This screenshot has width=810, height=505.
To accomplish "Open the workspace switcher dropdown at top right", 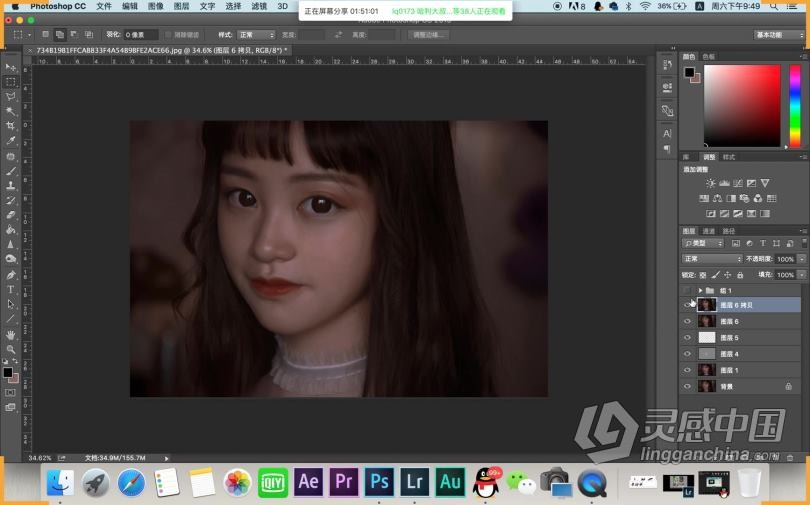I will pos(779,35).
